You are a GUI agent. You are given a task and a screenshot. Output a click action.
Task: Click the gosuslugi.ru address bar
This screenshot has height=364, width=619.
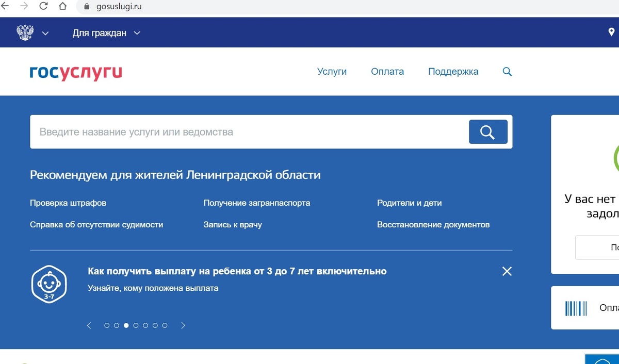pyautogui.click(x=348, y=7)
